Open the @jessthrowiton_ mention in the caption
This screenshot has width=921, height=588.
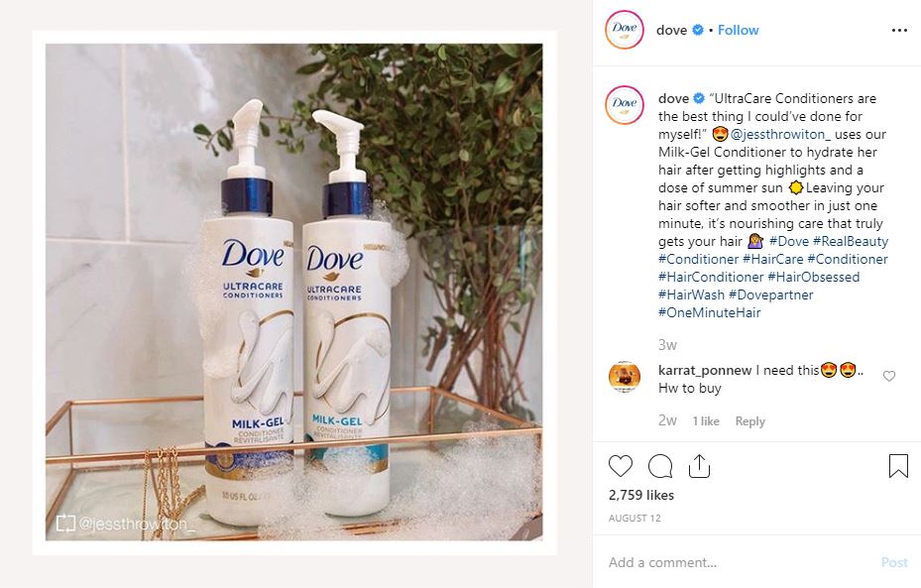point(780,135)
